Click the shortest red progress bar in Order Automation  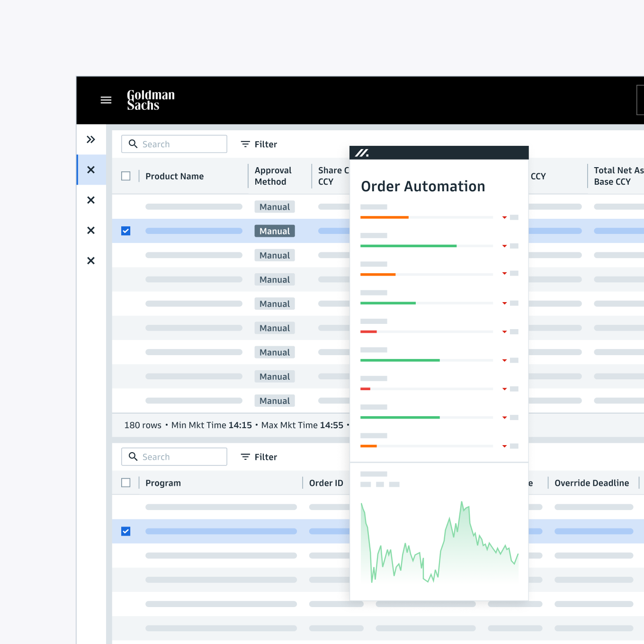pos(365,389)
